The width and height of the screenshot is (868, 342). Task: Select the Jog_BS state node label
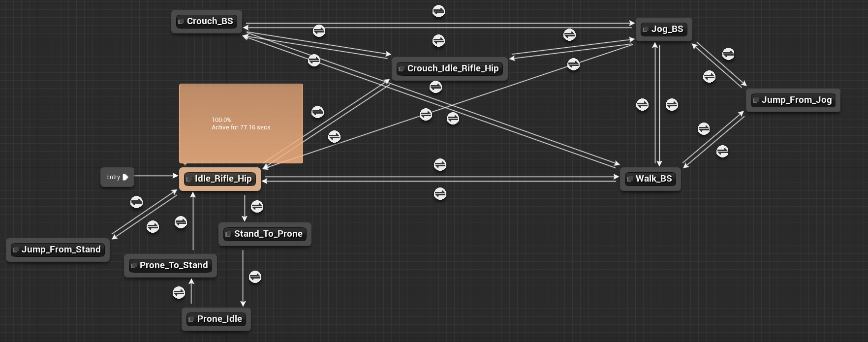[x=667, y=29]
